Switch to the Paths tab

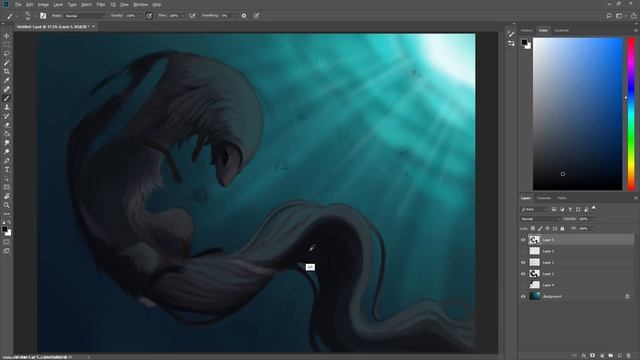click(x=562, y=198)
